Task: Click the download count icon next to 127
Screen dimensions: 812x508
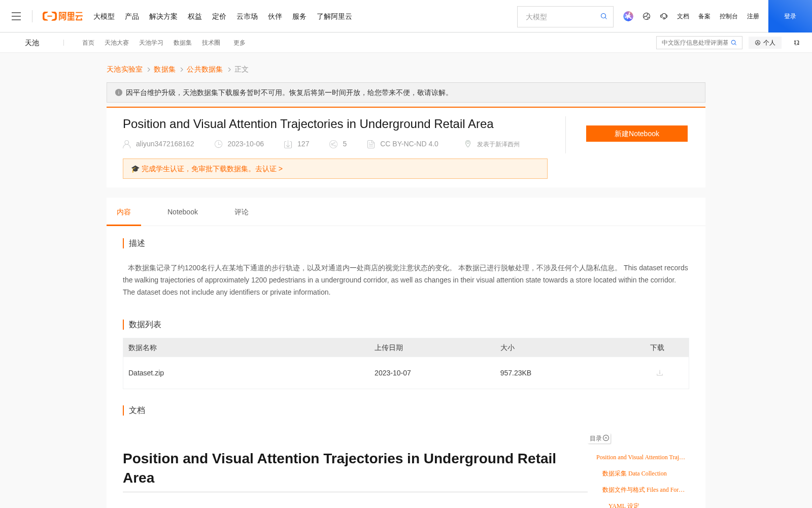Action: click(288, 144)
